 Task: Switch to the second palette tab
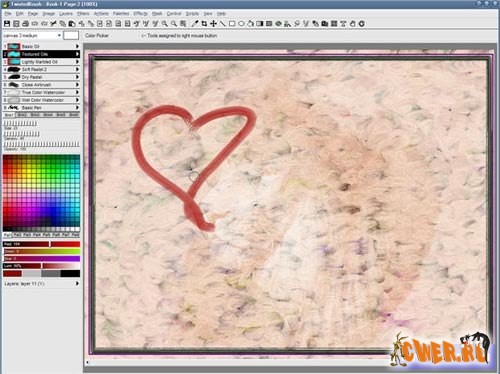click(18, 235)
